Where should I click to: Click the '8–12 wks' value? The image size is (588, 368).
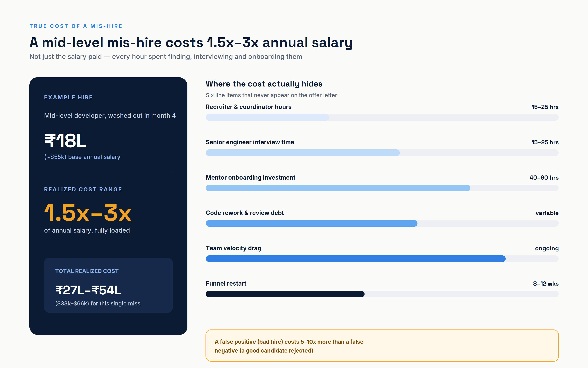546,284
